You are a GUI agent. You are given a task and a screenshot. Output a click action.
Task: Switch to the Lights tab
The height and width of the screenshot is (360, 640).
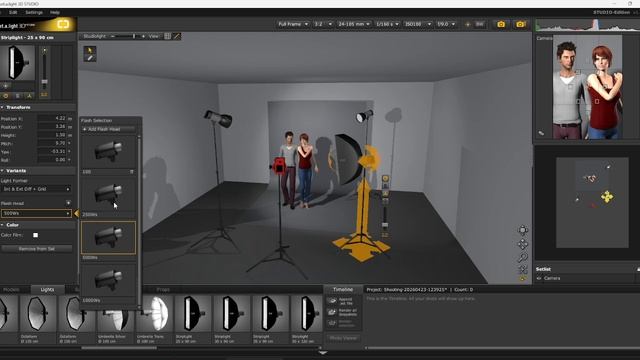coord(47,289)
